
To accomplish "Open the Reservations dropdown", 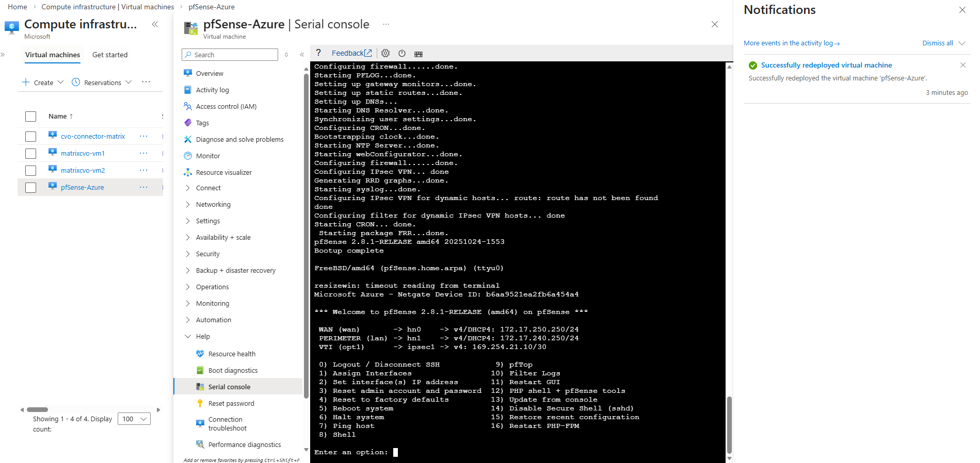I will 102,82.
